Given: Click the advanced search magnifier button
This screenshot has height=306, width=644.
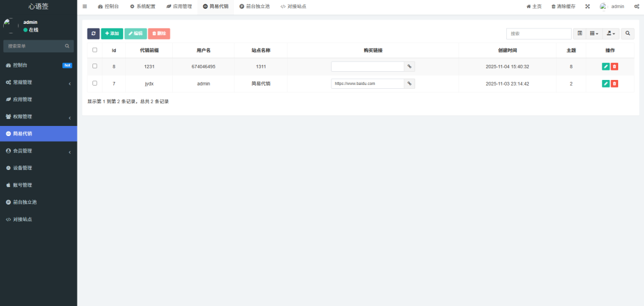Looking at the screenshot, I should coord(628,34).
